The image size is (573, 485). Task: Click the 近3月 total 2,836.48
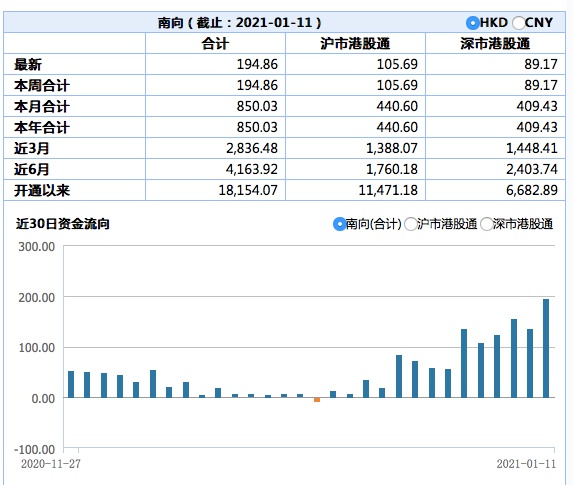252,148
